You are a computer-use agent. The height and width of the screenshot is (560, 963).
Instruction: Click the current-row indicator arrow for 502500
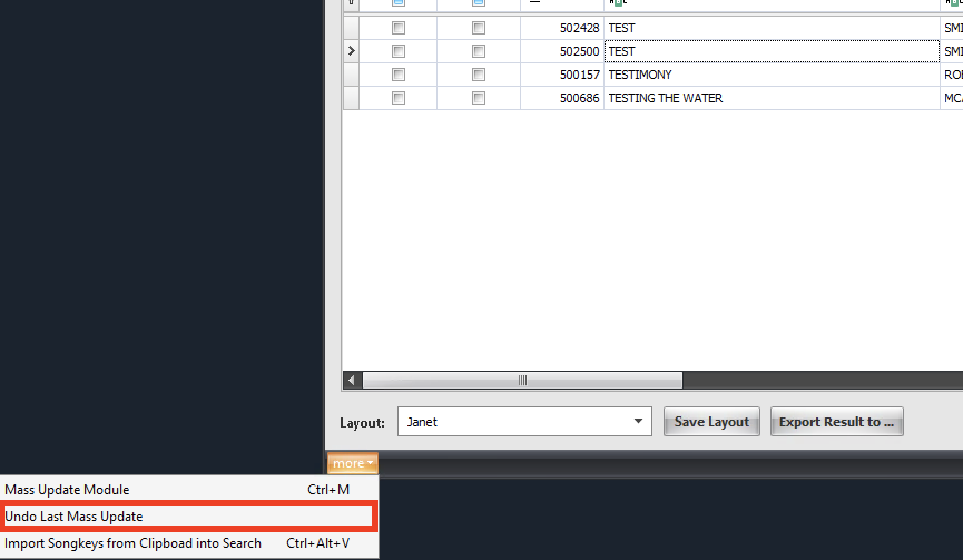[x=351, y=51]
